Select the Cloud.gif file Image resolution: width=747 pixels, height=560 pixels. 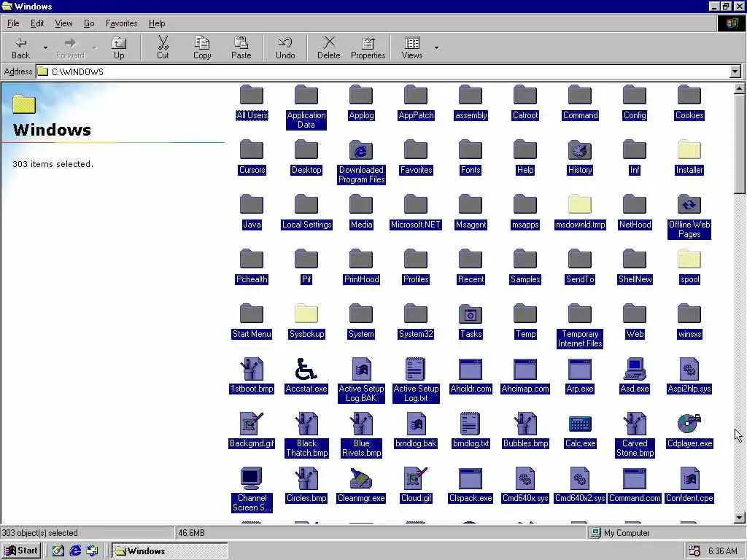416,485
